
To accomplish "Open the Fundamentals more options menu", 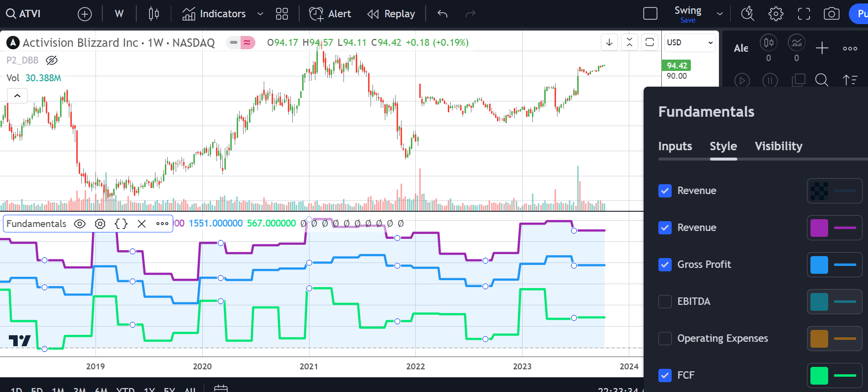I will point(162,224).
